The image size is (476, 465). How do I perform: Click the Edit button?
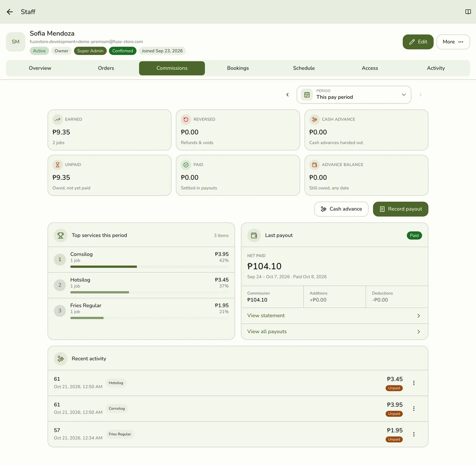tap(418, 42)
